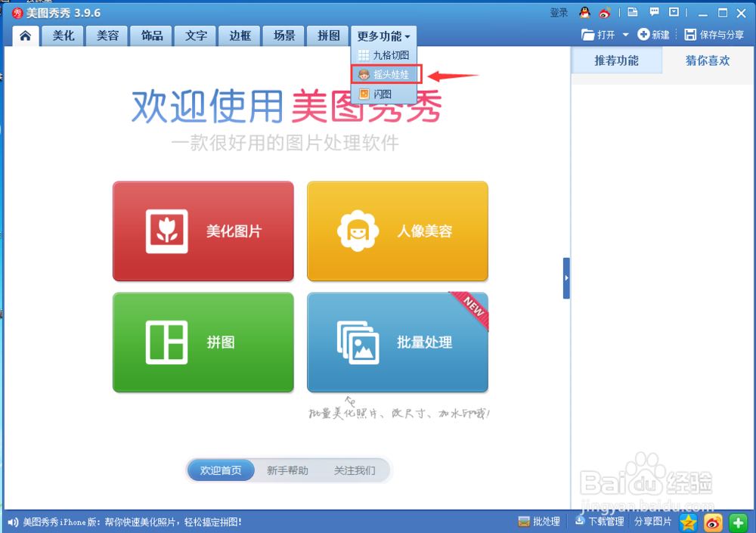Screen dimensions: 756x533
Task: Click the 分享图片 label
Action: (x=652, y=522)
